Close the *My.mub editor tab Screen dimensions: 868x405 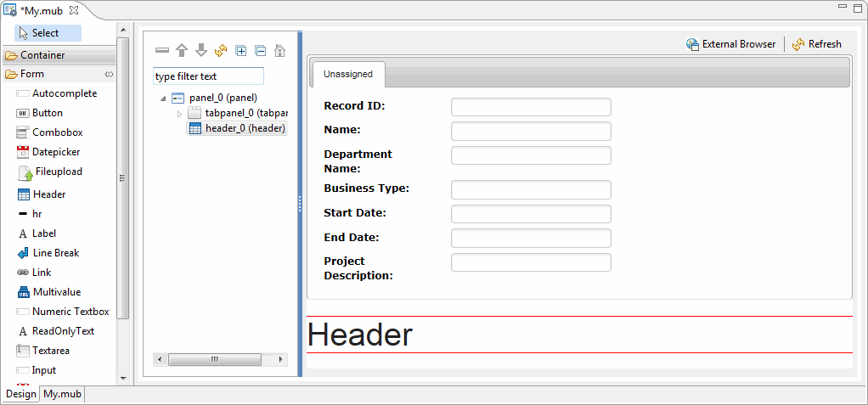point(74,10)
